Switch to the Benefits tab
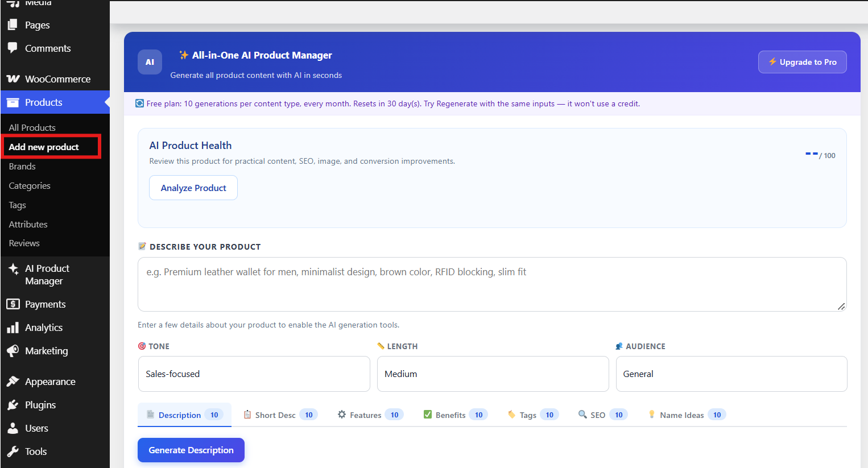This screenshot has height=468, width=868. [455, 415]
